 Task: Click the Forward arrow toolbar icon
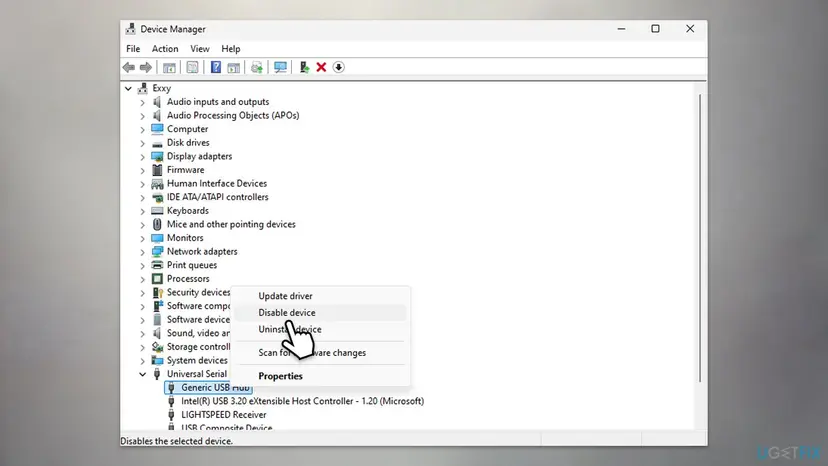(146, 67)
